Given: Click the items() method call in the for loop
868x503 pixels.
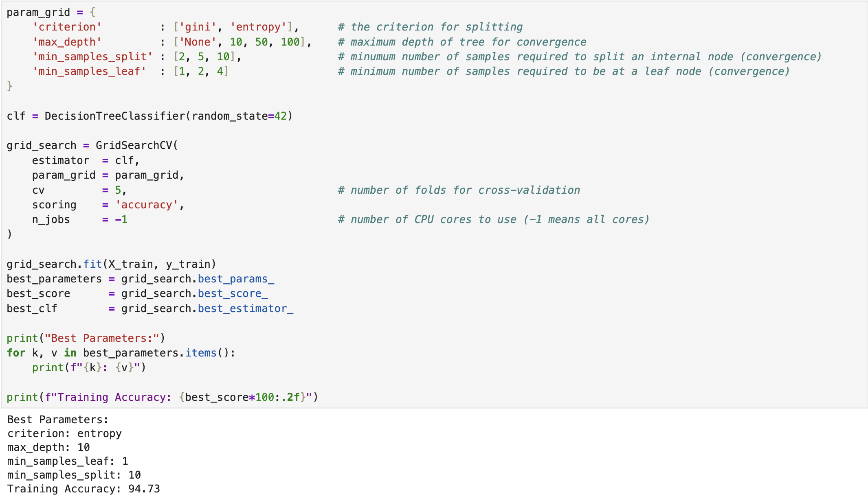Looking at the screenshot, I should tap(201, 353).
